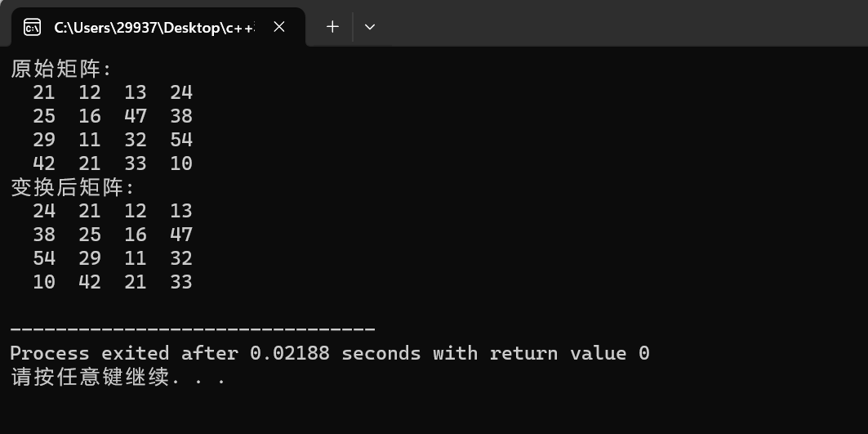This screenshot has width=868, height=434.
Task: Click the terminal icon in the tab
Action: pyautogui.click(x=32, y=27)
